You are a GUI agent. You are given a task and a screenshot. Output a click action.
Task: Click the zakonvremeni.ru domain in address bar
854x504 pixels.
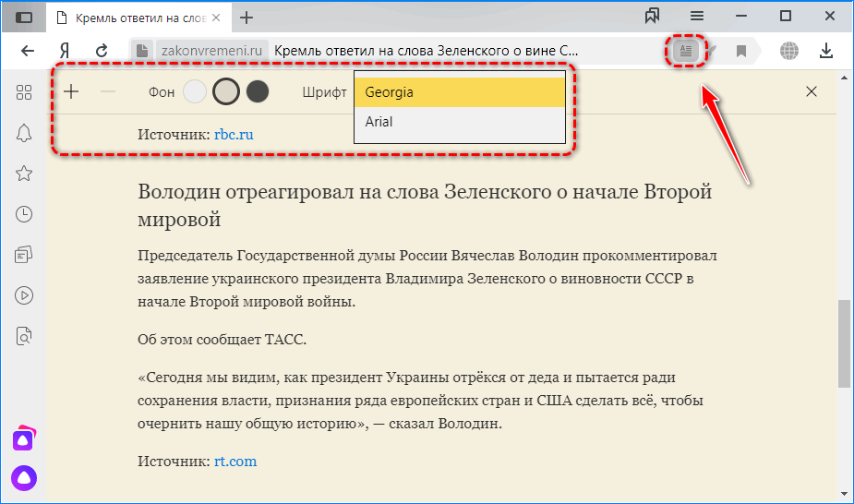coord(211,51)
